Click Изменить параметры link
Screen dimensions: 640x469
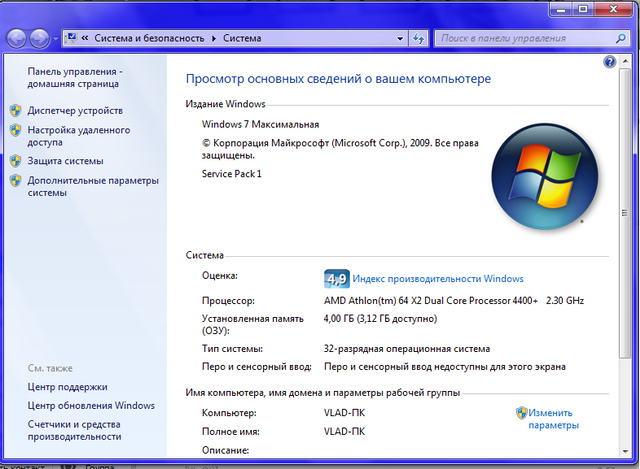point(553,419)
